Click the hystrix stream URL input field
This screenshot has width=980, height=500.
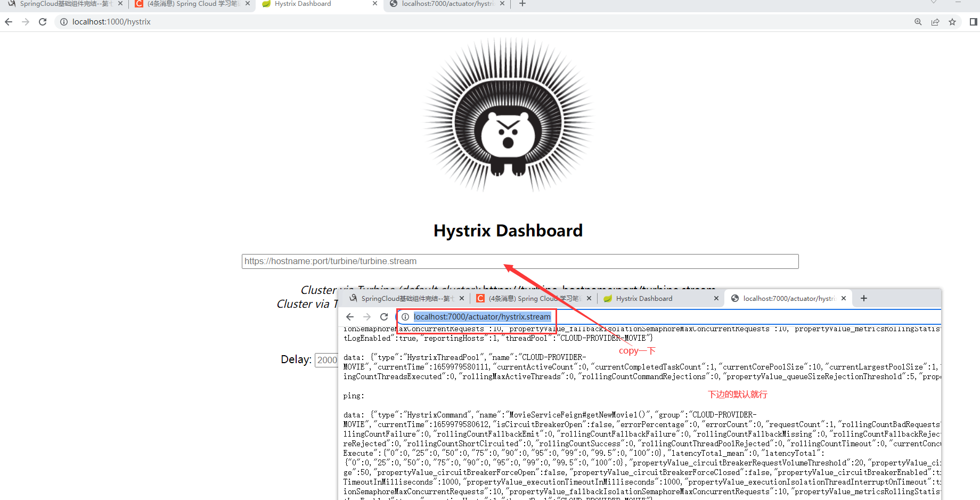point(520,261)
